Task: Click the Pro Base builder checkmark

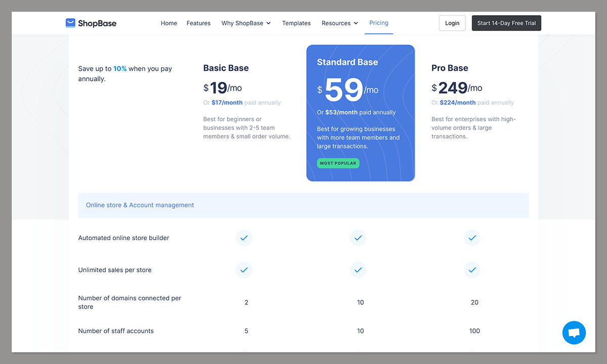Action: 472,238
